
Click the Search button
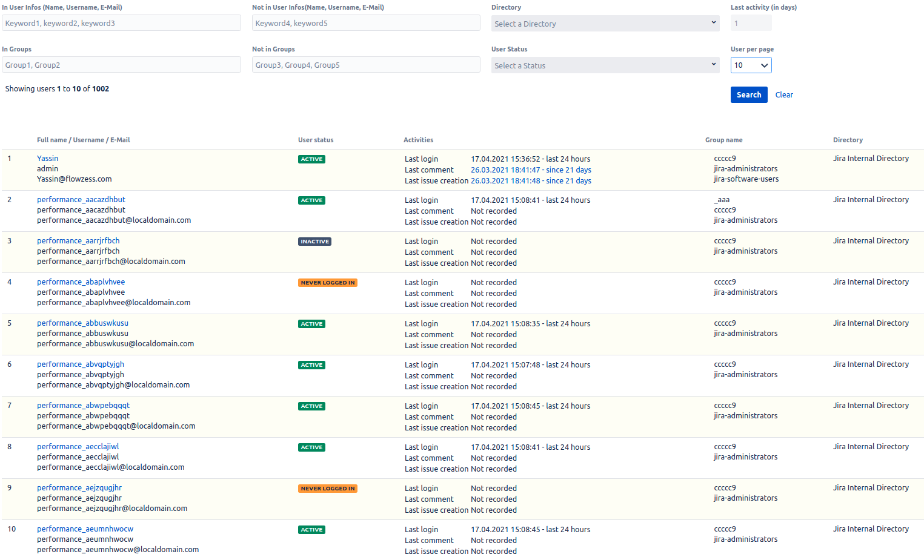(748, 95)
